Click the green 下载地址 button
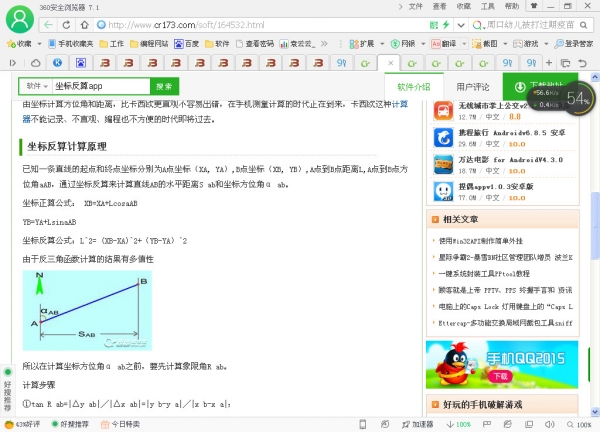The image size is (600, 432). pyautogui.click(x=540, y=86)
